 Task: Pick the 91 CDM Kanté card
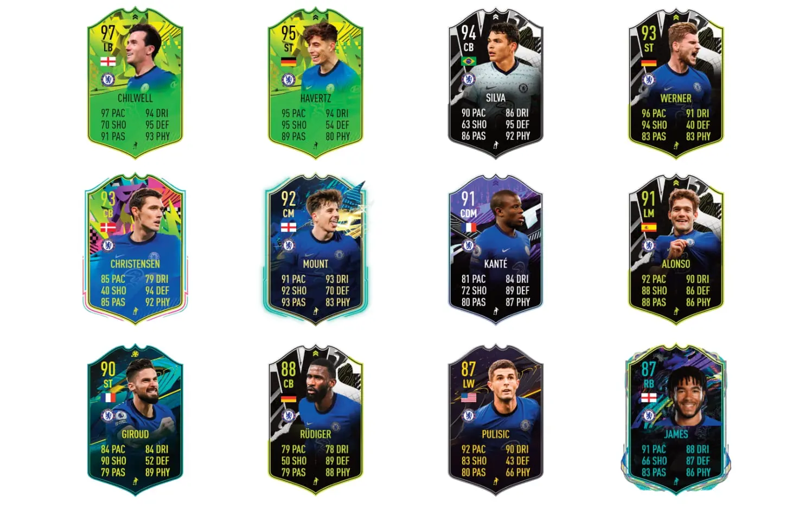click(496, 249)
